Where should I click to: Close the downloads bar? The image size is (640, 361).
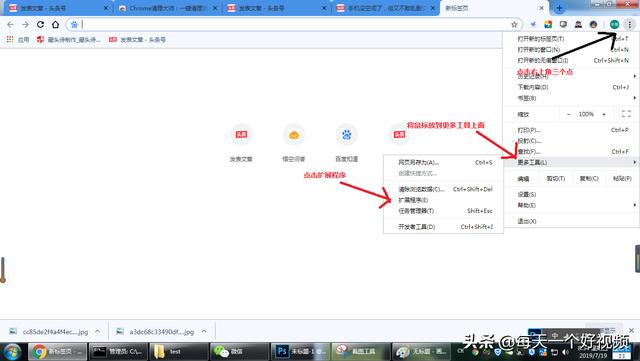[631, 330]
